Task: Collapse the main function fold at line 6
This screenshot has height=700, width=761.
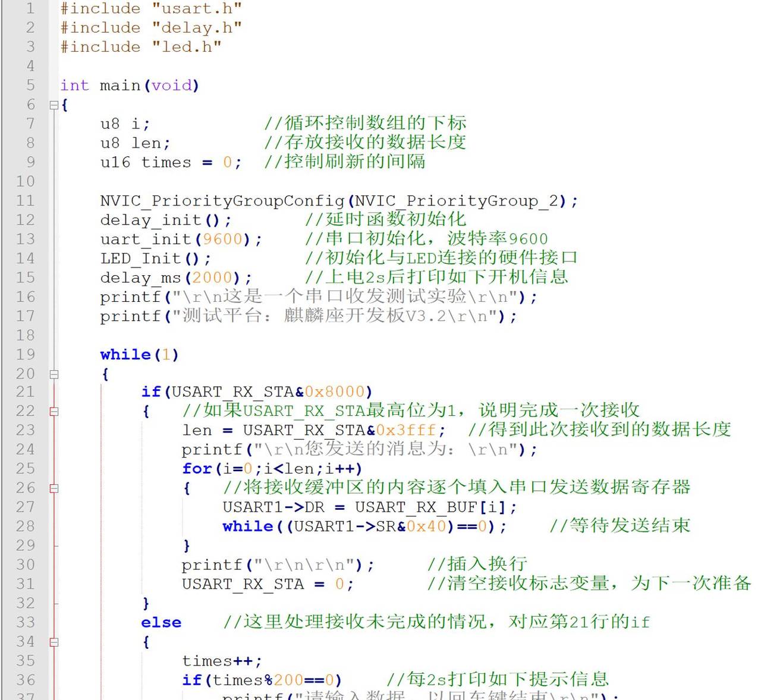Action: click(54, 105)
